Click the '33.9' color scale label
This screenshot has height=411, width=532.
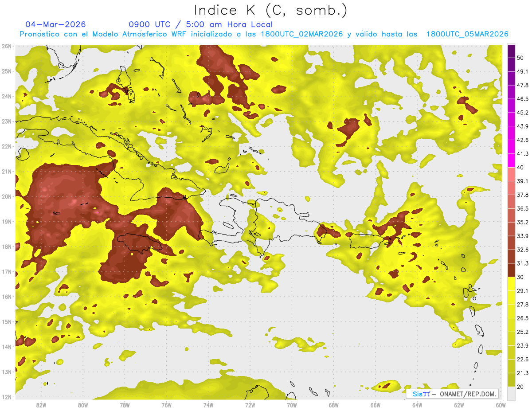pos(523,236)
